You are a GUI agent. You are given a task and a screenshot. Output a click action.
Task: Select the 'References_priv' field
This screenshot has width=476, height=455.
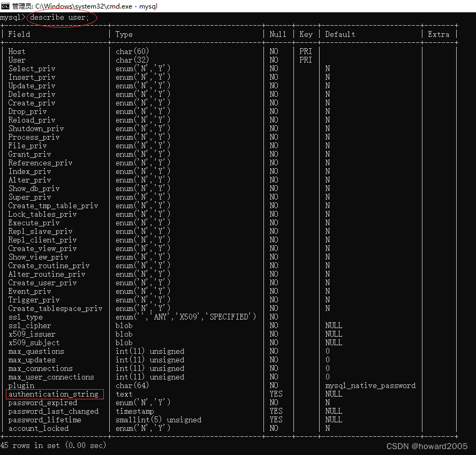(40, 163)
